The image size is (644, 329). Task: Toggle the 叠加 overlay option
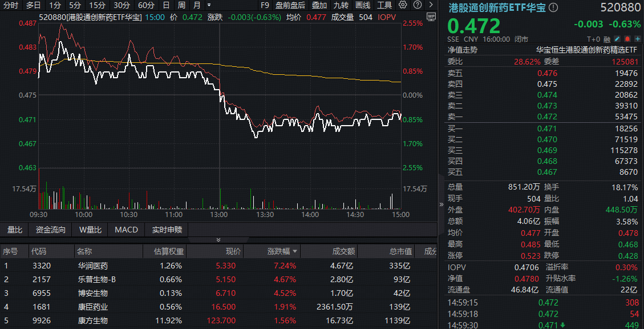click(319, 5)
